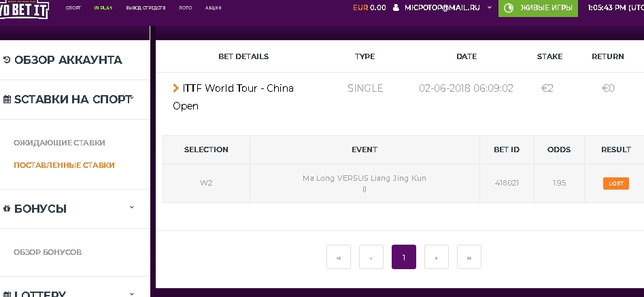Click the user profile icon
The width and height of the screenshot is (644, 297).
point(396,7)
